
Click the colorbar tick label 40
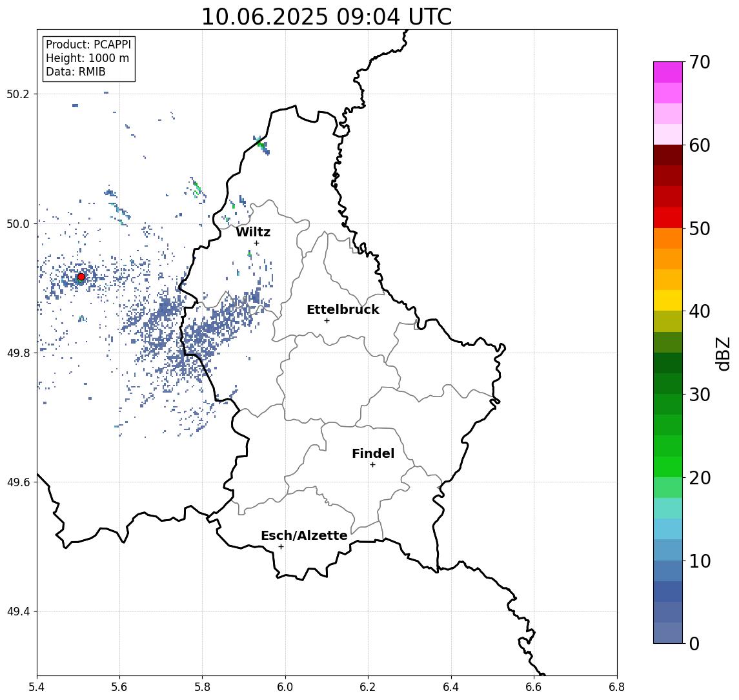[x=700, y=311]
